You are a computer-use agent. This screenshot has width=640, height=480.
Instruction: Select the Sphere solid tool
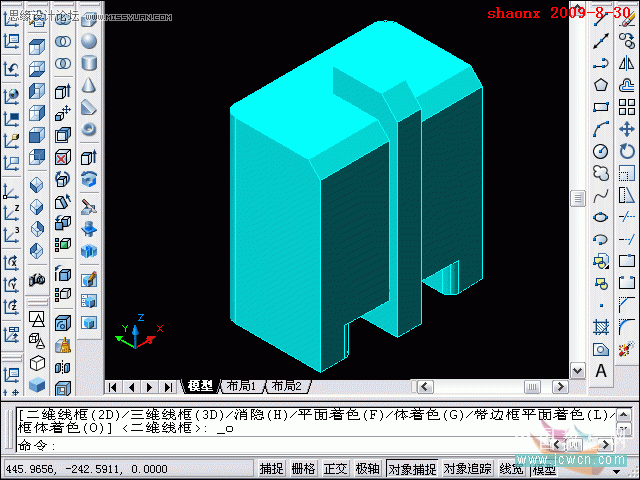[89, 41]
